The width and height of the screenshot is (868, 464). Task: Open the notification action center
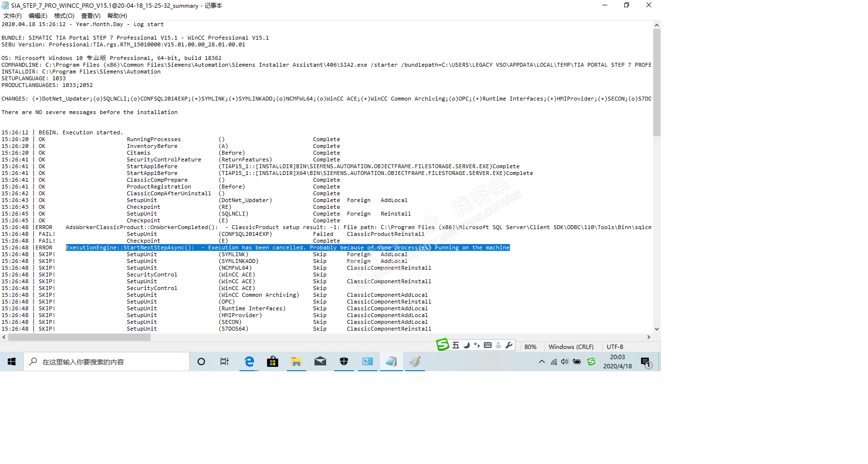(x=646, y=362)
